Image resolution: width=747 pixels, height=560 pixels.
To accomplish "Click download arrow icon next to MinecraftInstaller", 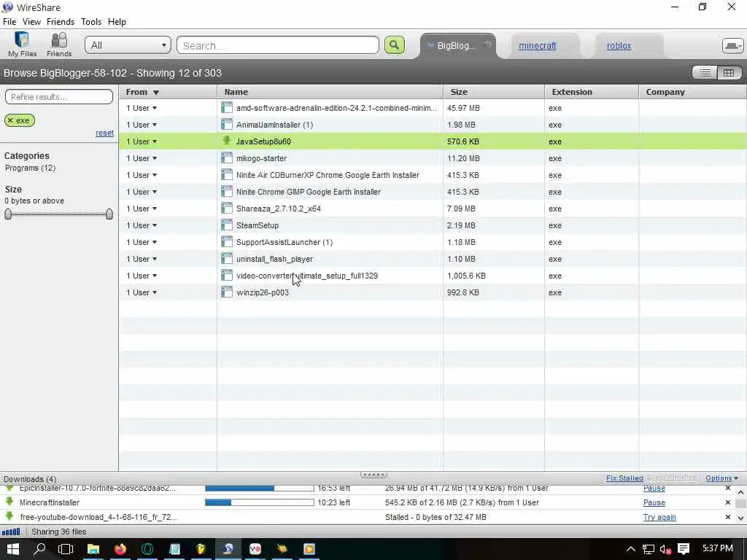I will point(9,502).
